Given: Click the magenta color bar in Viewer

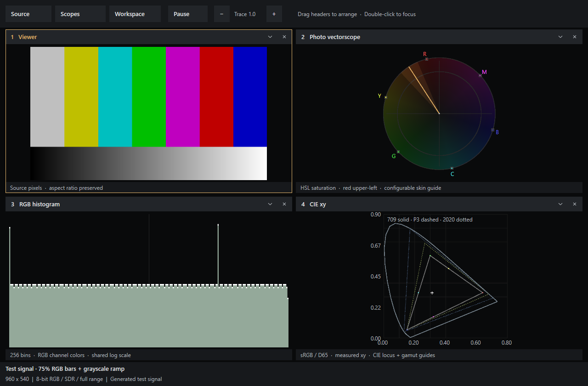Looking at the screenshot, I should pos(183,96).
